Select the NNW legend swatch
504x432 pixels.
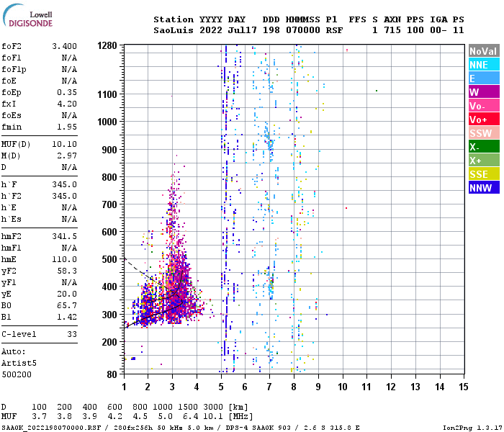point(484,188)
